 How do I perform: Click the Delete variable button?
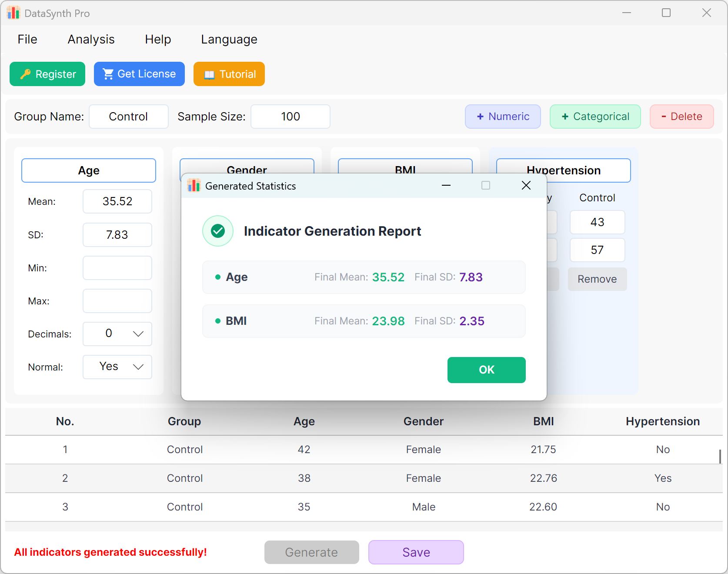coord(682,117)
